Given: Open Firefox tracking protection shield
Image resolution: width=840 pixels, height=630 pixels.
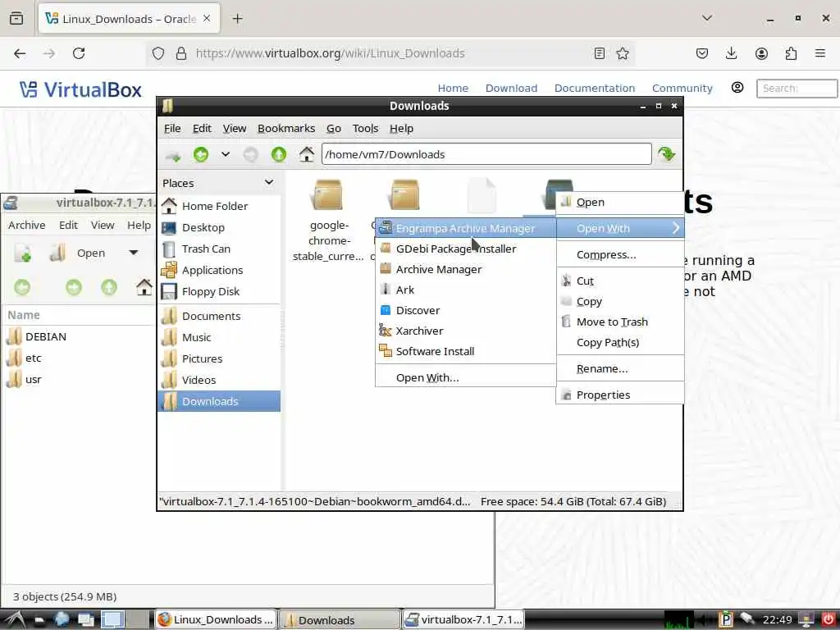Looking at the screenshot, I should [x=158, y=53].
